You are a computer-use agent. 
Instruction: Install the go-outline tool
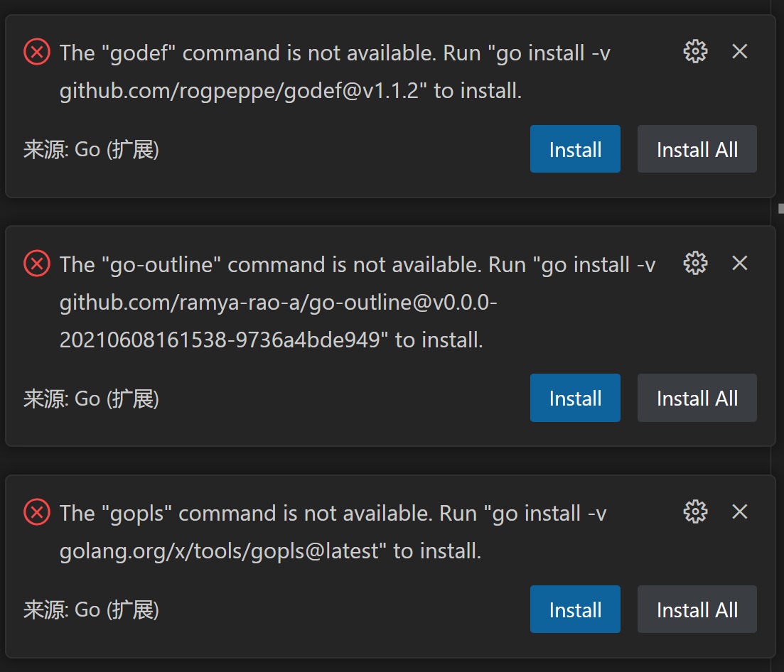(575, 398)
